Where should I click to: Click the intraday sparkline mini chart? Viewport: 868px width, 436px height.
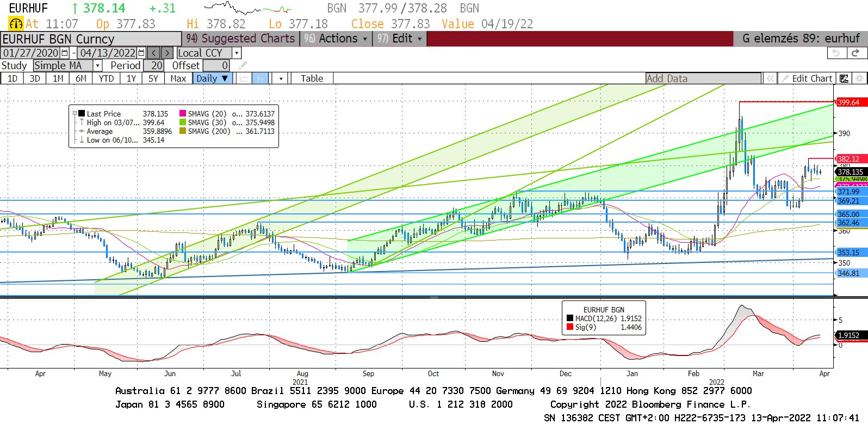click(248, 8)
